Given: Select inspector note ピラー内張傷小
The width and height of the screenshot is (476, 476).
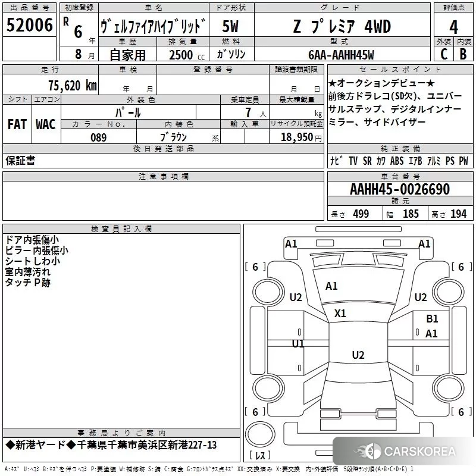Looking at the screenshot, I should pyautogui.click(x=36, y=250).
